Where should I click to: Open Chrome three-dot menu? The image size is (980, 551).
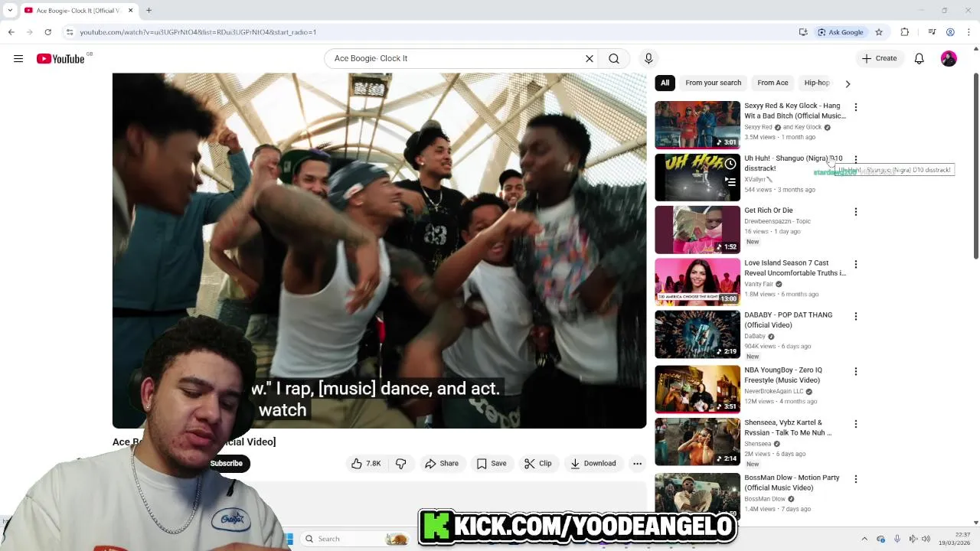969,32
